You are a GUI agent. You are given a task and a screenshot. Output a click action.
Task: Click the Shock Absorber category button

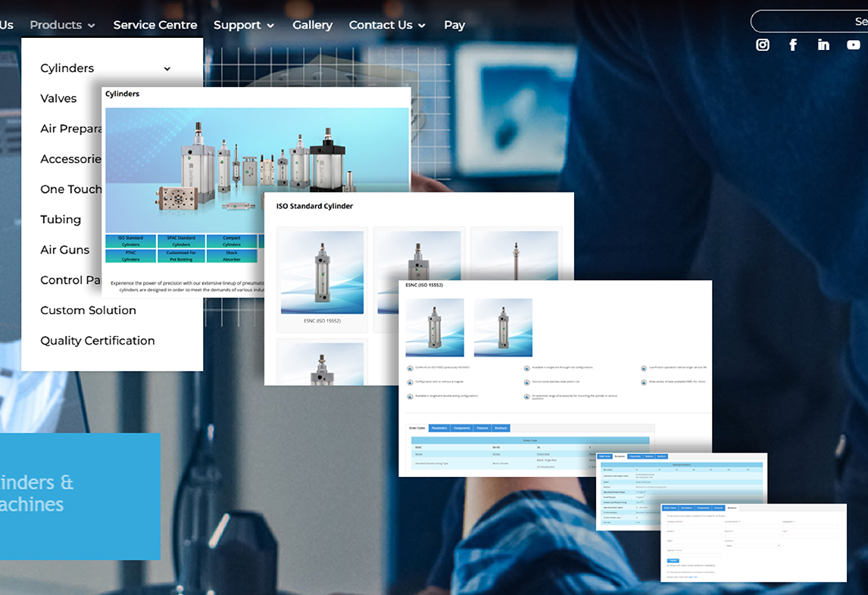point(232,256)
